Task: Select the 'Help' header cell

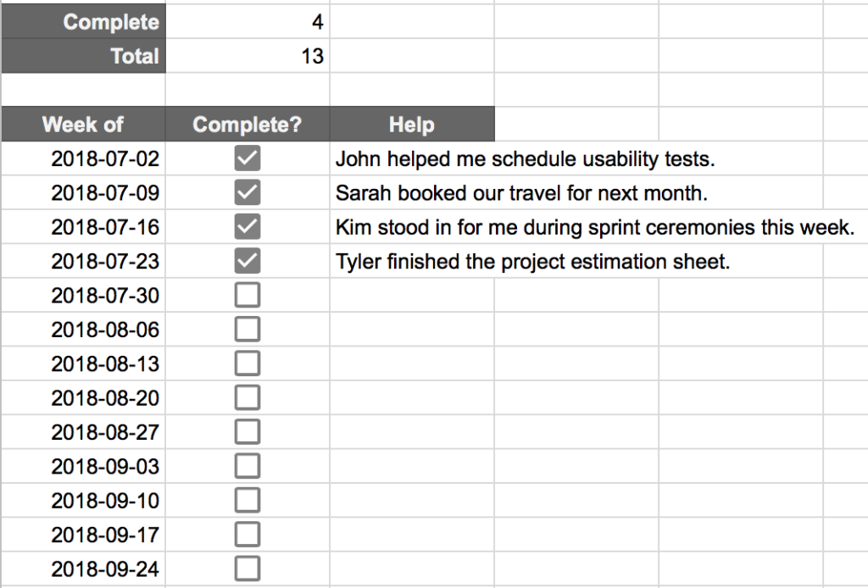Action: 412,125
